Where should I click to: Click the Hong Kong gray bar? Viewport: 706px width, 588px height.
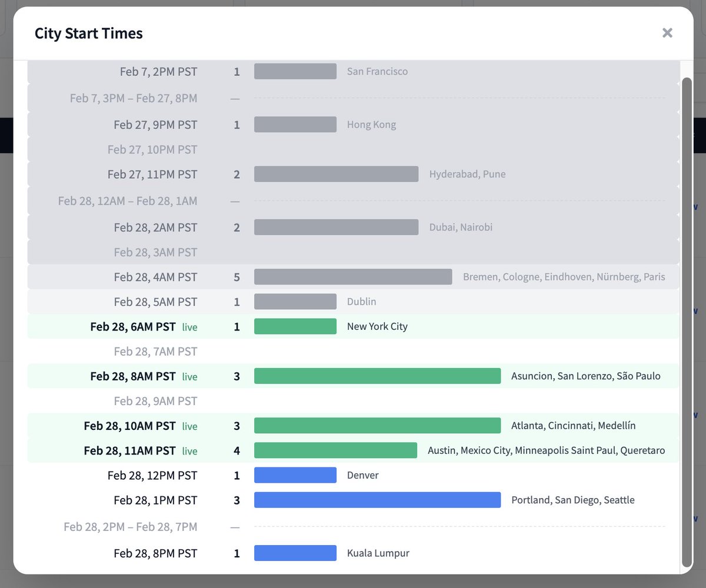295,124
